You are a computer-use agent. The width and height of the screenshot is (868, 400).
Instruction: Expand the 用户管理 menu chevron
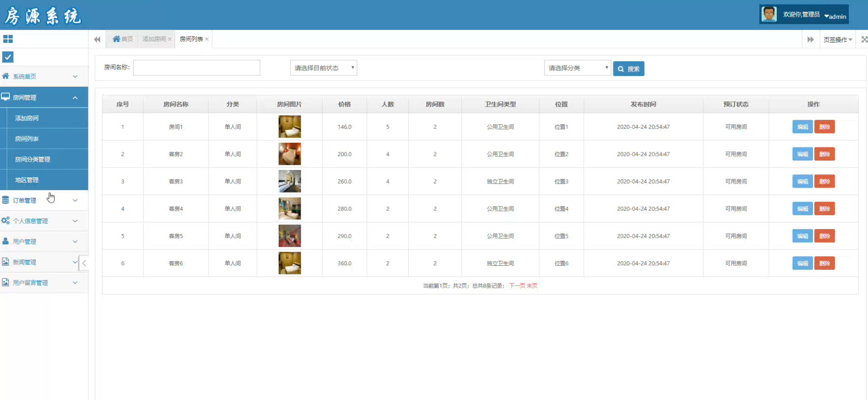click(75, 241)
